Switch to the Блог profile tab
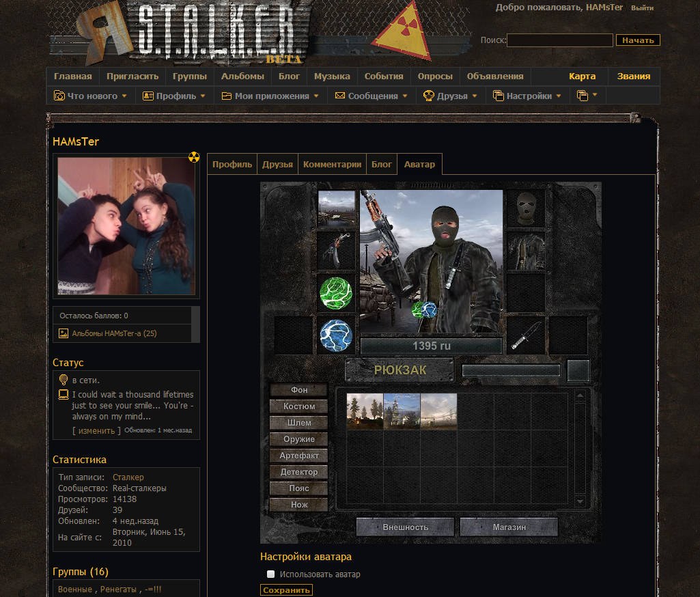 click(x=382, y=164)
